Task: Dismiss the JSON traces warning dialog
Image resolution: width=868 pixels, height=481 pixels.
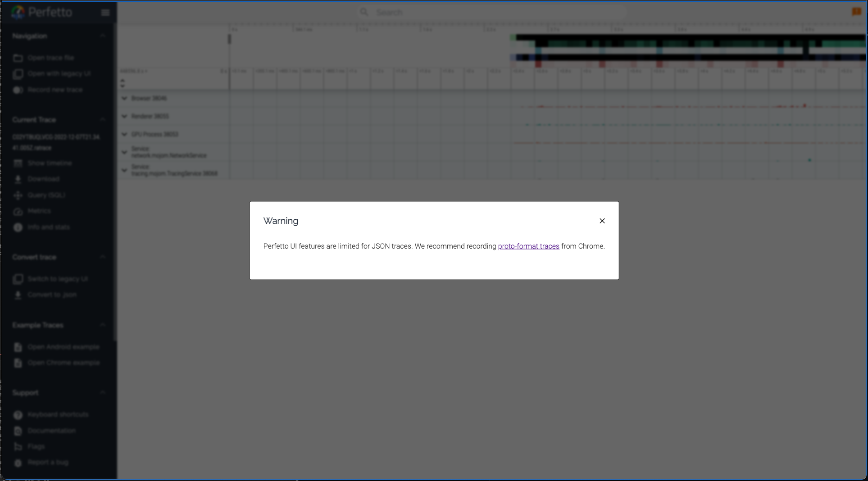Action: [602, 221]
